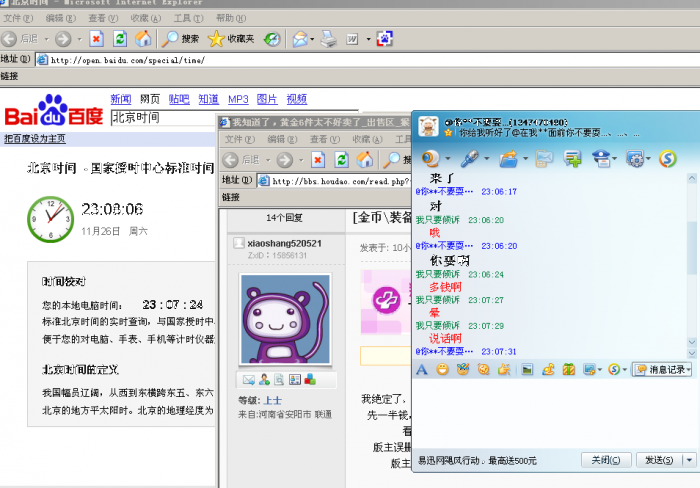Click the 把百度设为主页 link
The width and height of the screenshot is (700, 488).
35,139
